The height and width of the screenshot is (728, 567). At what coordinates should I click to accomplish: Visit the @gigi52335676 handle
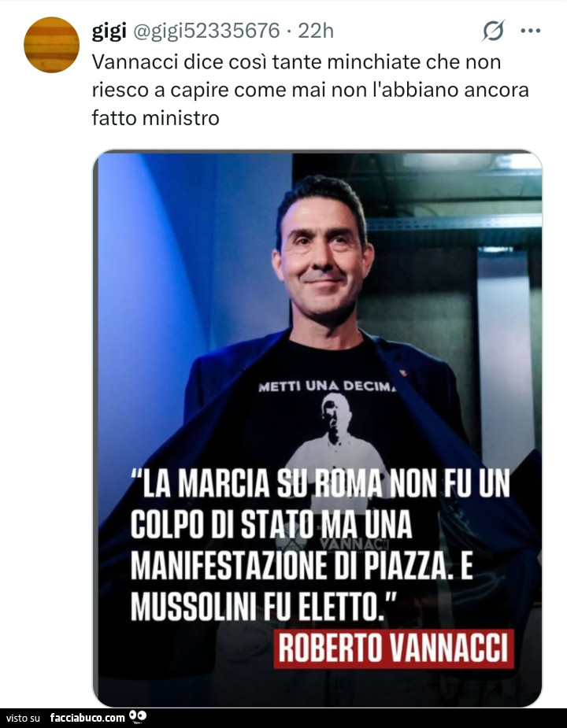click(x=207, y=31)
